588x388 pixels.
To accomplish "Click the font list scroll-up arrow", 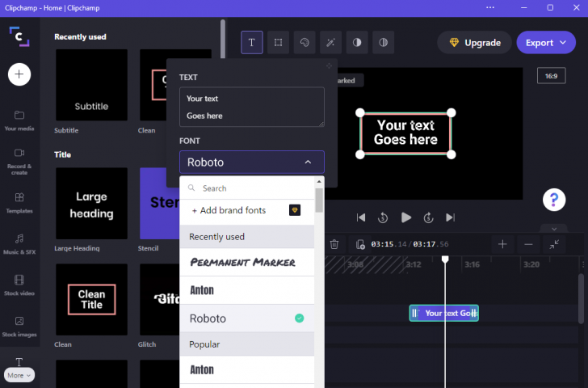I will (319, 182).
